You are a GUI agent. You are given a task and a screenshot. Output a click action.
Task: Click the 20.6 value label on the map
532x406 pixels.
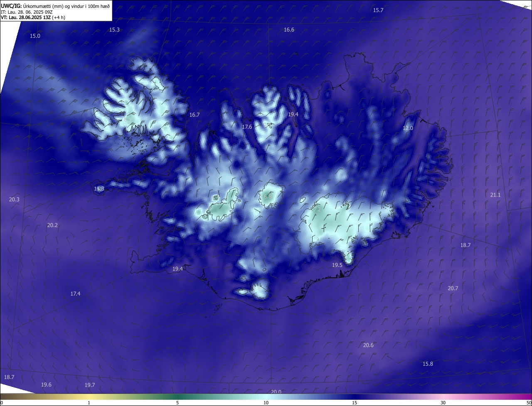(368, 345)
